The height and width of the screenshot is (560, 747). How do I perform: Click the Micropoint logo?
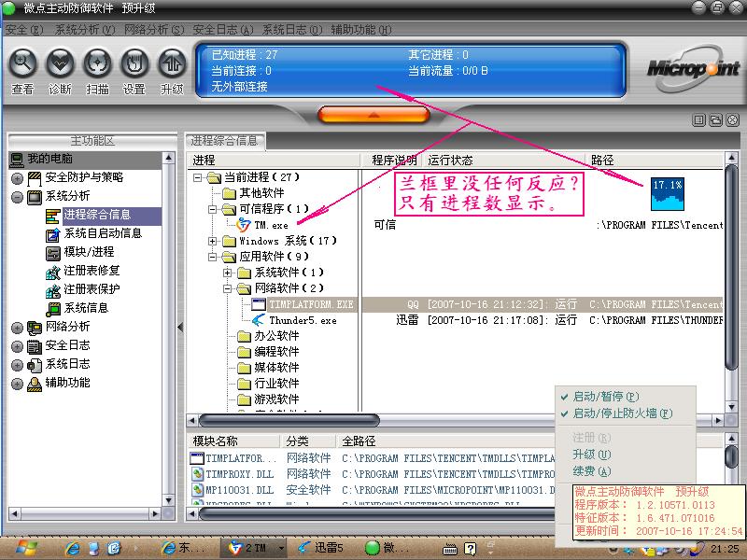(x=693, y=69)
